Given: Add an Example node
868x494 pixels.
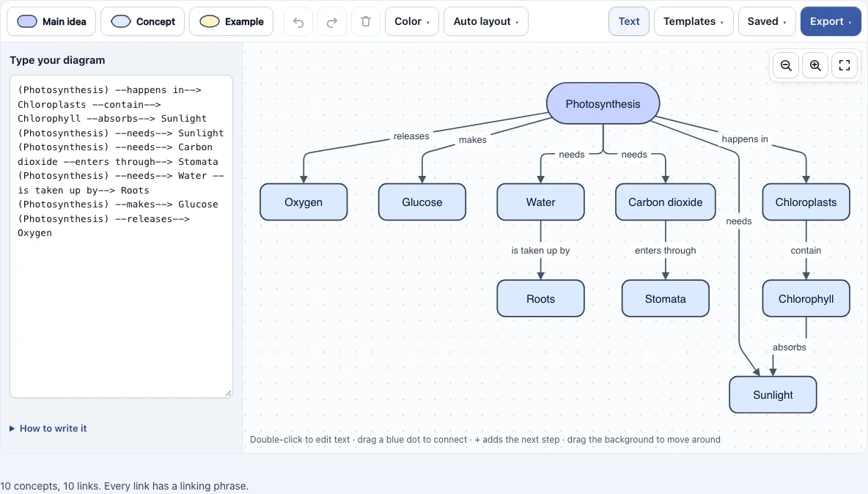Looking at the screenshot, I should [231, 21].
